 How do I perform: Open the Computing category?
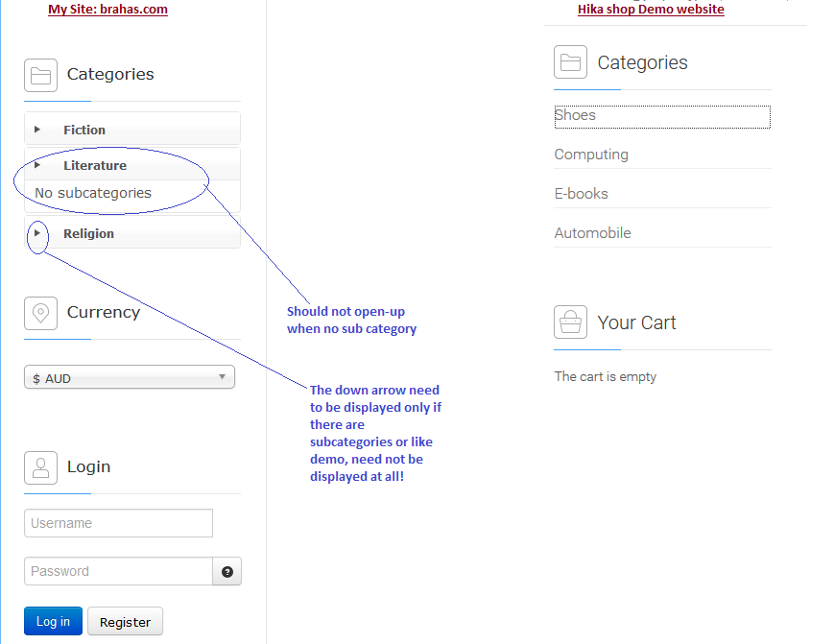pyautogui.click(x=591, y=155)
